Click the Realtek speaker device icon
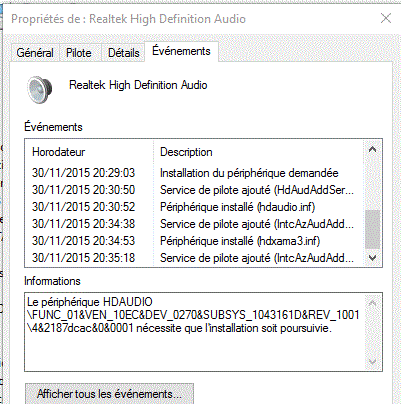Image resolution: width=401 pixels, height=404 pixels. 40,89
